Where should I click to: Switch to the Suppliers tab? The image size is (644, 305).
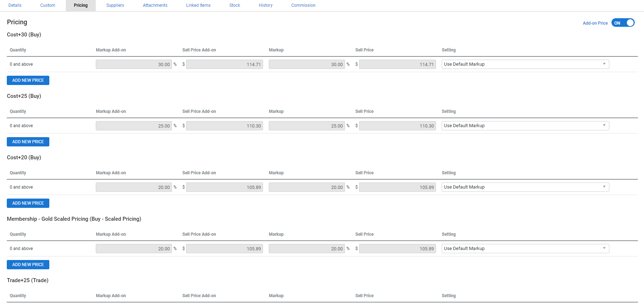click(115, 5)
